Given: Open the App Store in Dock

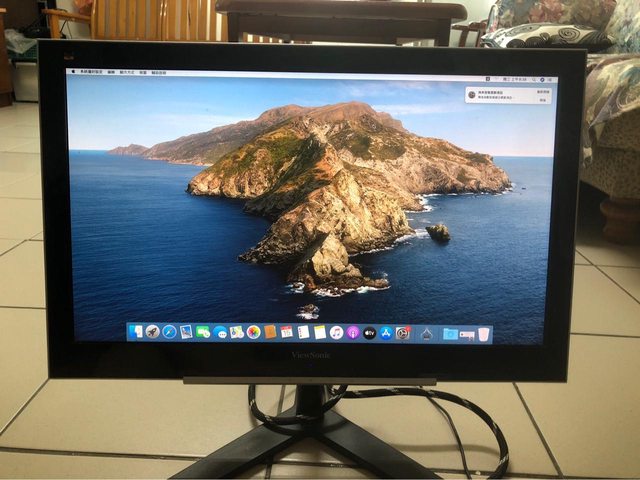Looking at the screenshot, I should (386, 332).
